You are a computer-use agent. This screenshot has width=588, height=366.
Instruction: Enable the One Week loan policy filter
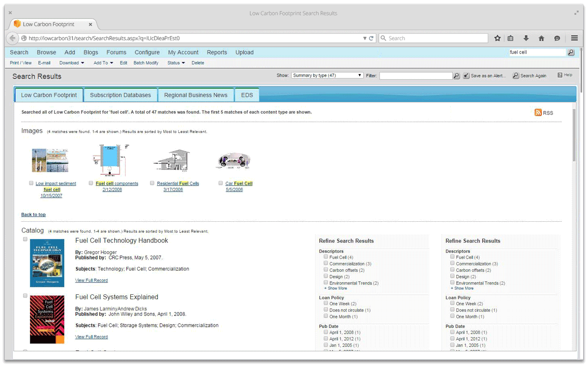tap(326, 303)
